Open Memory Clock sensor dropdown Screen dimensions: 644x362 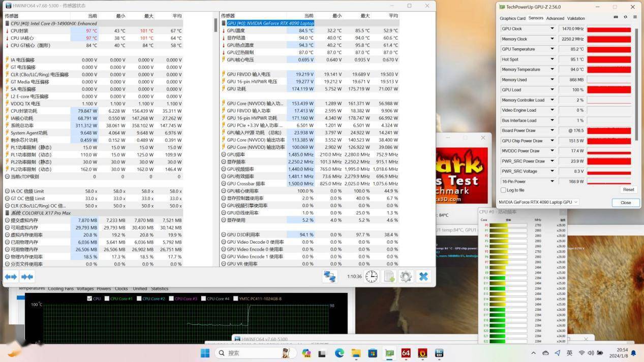click(x=552, y=39)
